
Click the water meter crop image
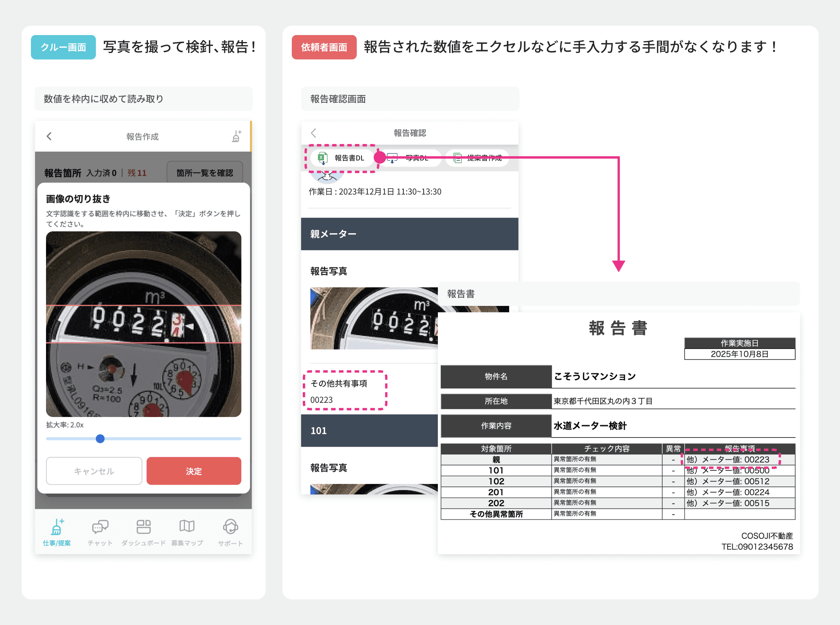[143, 324]
